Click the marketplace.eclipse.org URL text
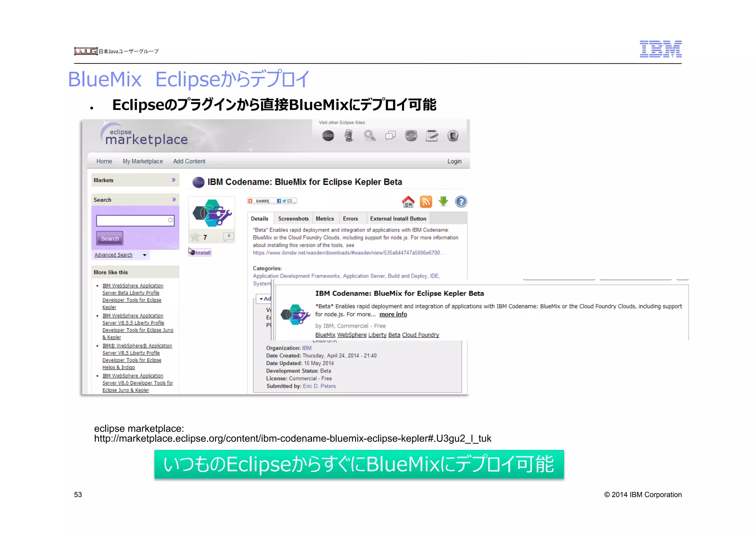756x534 pixels. (x=293, y=438)
